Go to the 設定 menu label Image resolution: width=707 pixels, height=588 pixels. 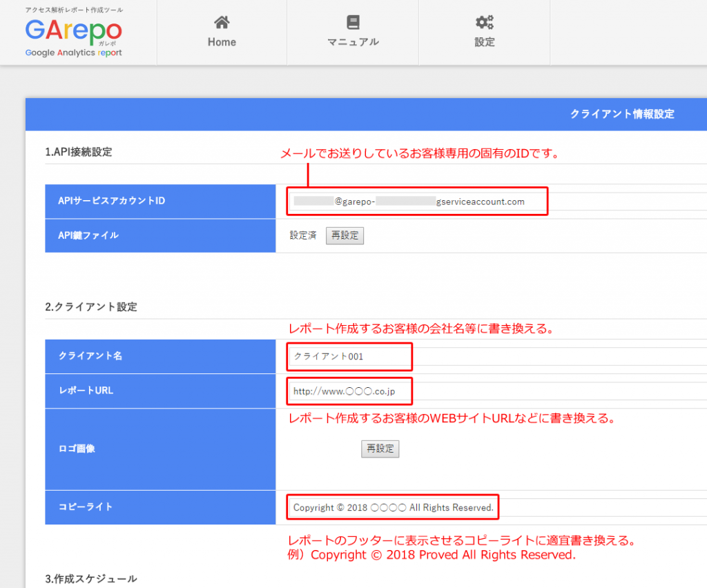pyautogui.click(x=484, y=42)
